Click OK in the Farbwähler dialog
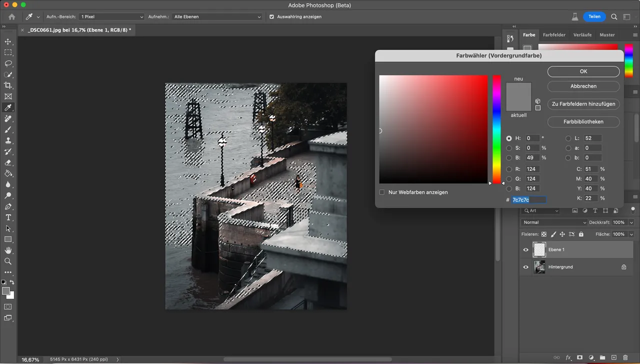 click(583, 71)
